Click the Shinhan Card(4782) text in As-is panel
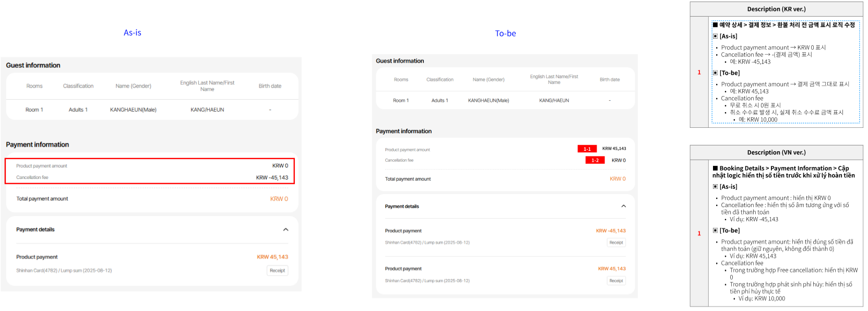 pos(64,270)
